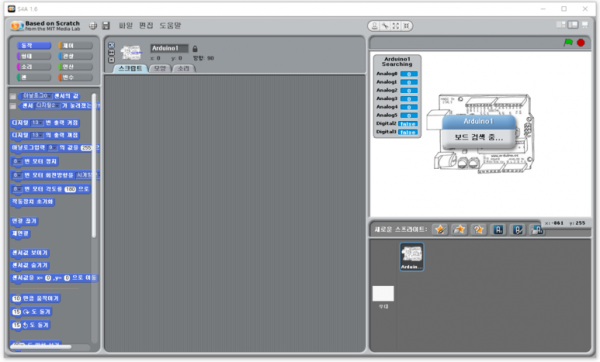Paint a new sprite with star brush icon
Image resolution: width=600 pixels, height=362 pixels.
[440, 229]
